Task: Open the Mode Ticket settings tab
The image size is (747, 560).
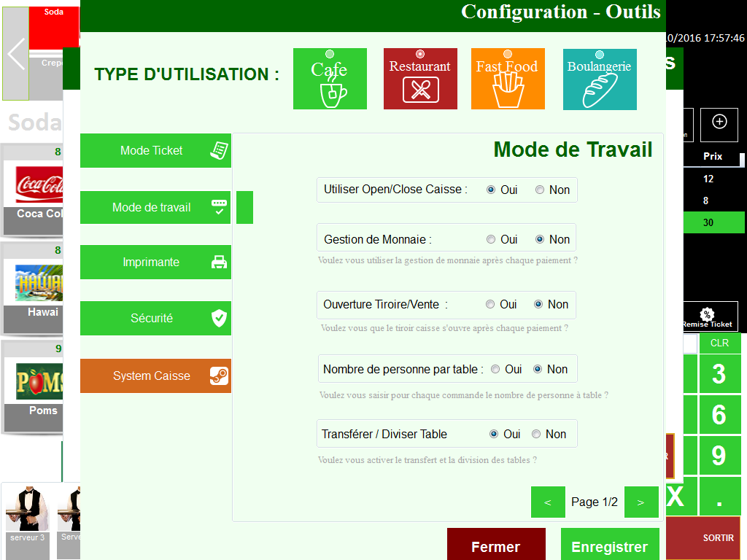Action: pos(155,150)
